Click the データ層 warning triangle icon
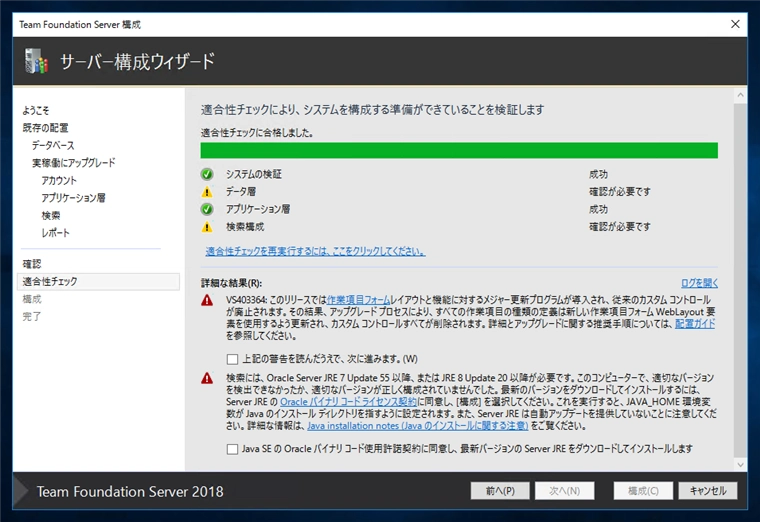760x522 pixels. coord(207,192)
